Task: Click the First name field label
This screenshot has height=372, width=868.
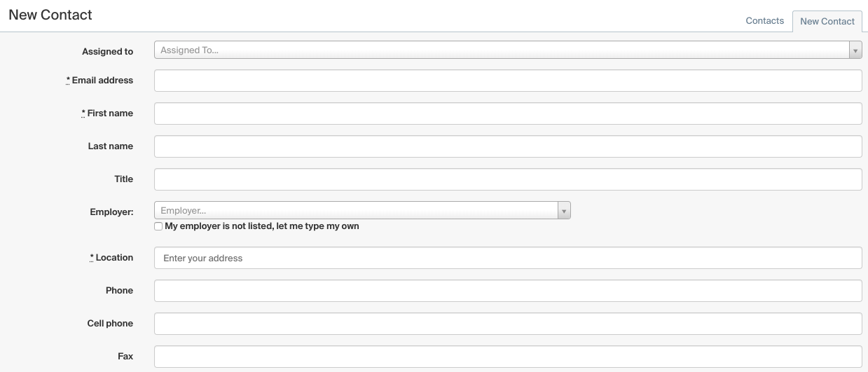Action: tap(107, 113)
